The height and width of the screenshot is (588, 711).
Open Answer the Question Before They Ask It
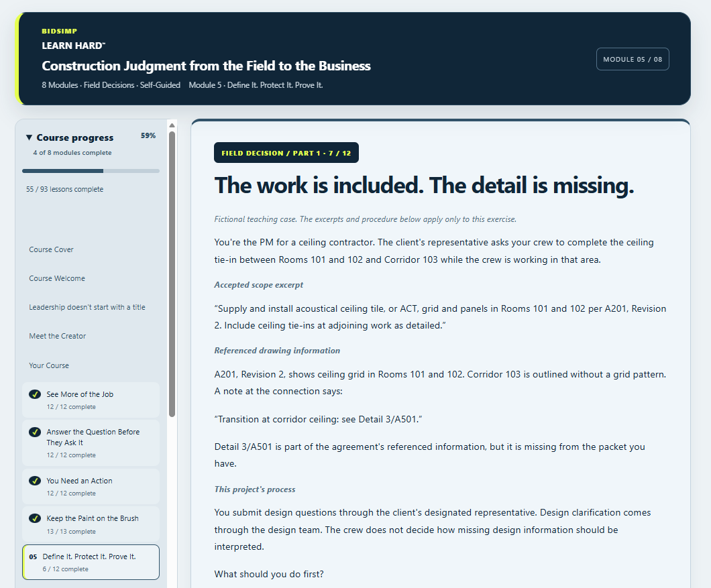click(91, 443)
